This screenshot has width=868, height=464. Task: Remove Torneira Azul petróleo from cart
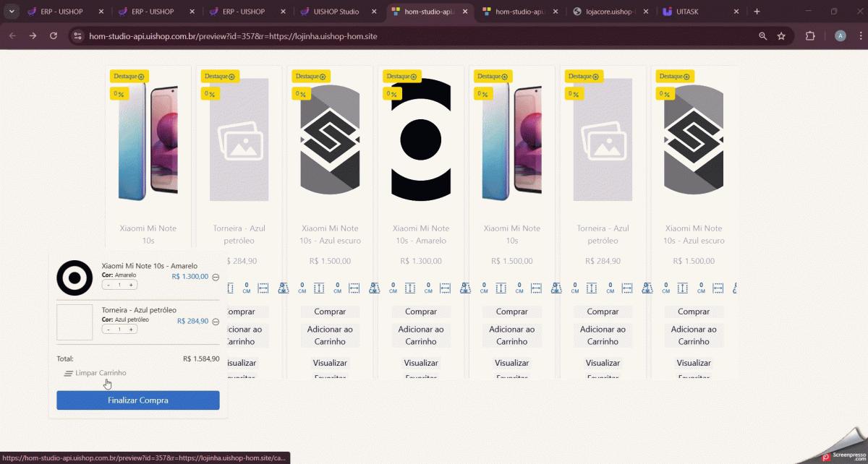pyautogui.click(x=216, y=322)
